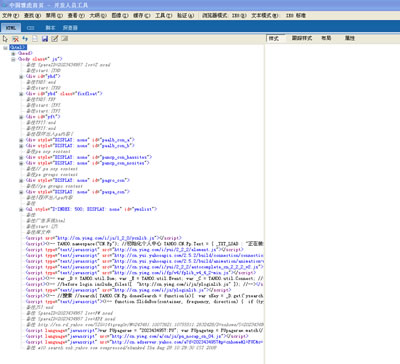Select the body class js row
This screenshot has height=364, width=400.
click(40, 59)
